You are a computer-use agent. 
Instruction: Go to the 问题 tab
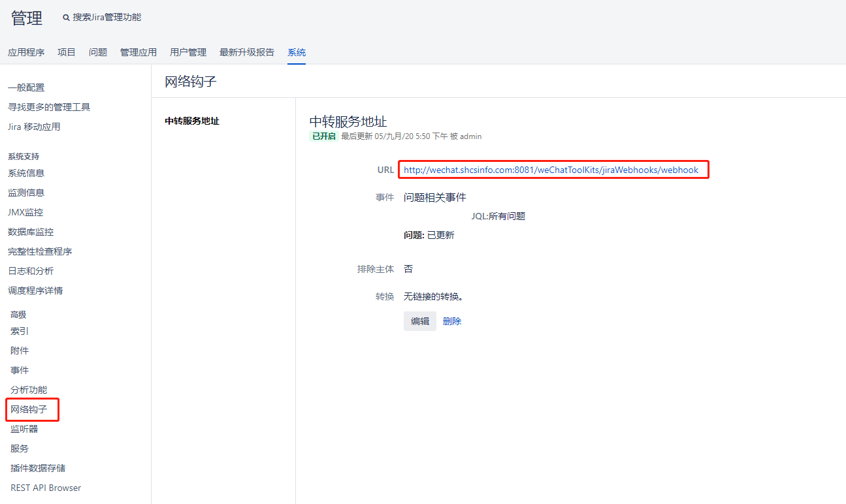pos(98,52)
